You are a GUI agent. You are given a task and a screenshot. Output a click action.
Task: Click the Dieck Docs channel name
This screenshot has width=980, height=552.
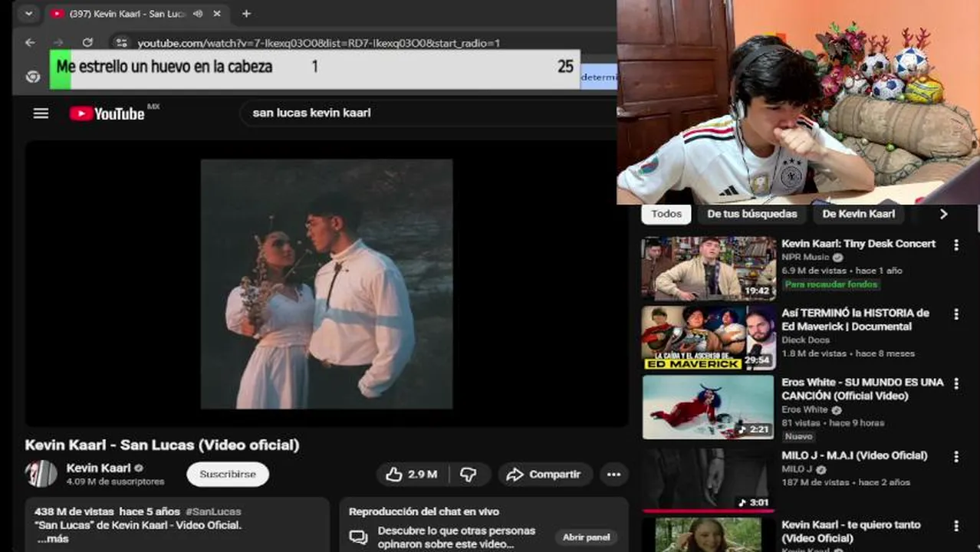(805, 340)
